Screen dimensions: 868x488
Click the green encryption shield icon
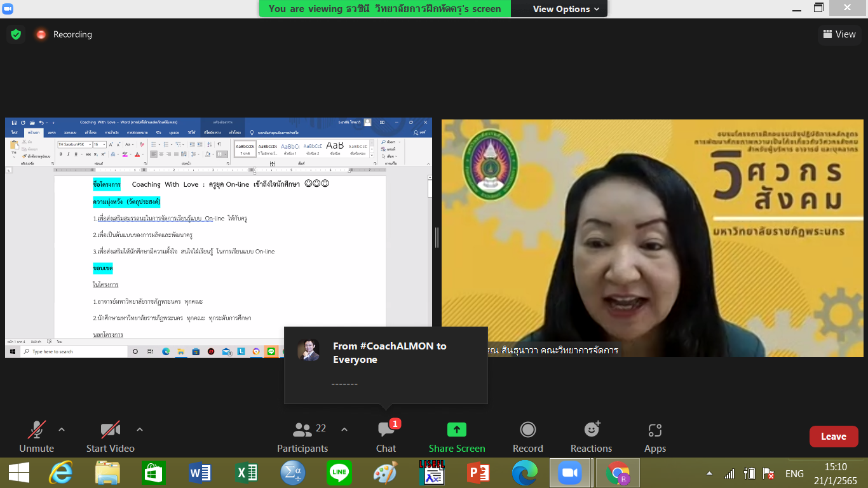point(16,34)
